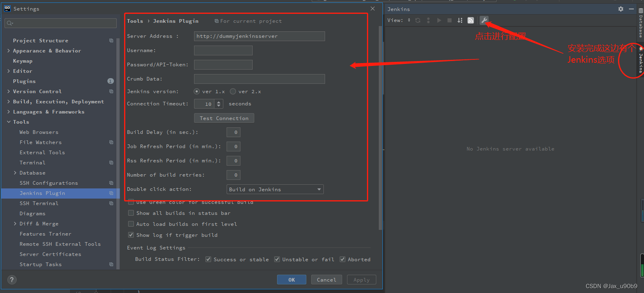Click the Password/API-Token field
Viewport: 644px width, 293px height.
coord(223,65)
